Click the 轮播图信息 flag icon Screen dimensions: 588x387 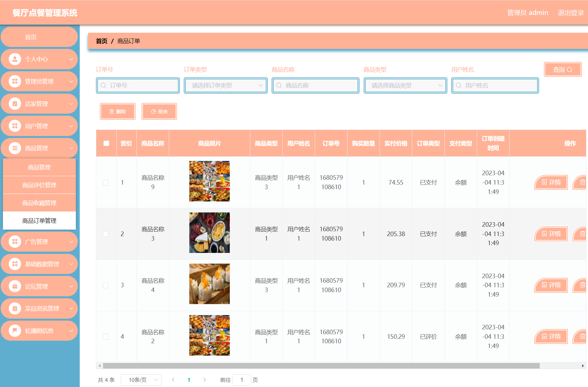click(x=15, y=331)
